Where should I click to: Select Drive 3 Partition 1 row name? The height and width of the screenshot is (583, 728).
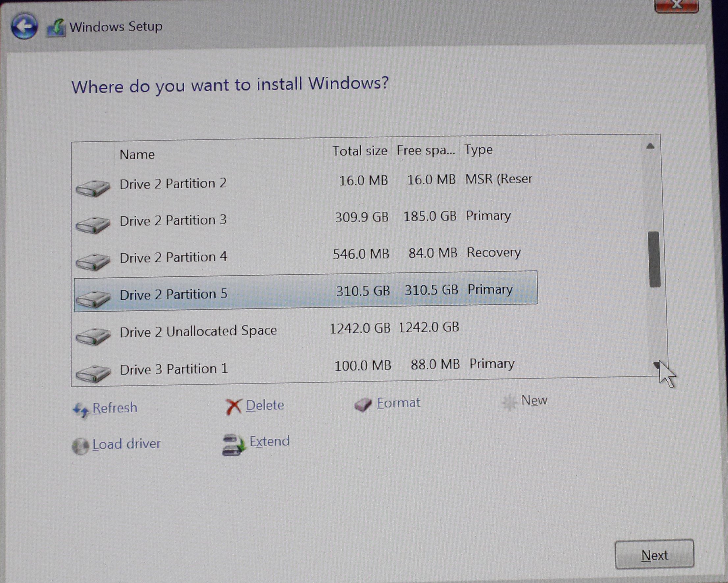[x=174, y=369]
